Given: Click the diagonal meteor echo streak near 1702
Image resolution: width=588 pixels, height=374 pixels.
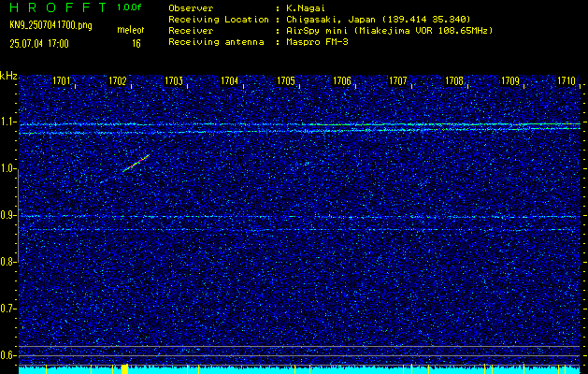Looking at the screenshot, I should (x=136, y=164).
